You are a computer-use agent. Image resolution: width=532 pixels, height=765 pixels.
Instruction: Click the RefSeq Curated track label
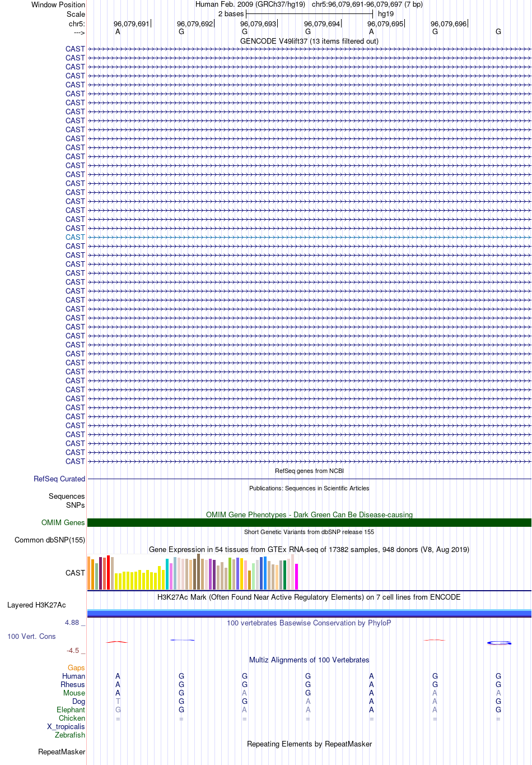click(59, 479)
